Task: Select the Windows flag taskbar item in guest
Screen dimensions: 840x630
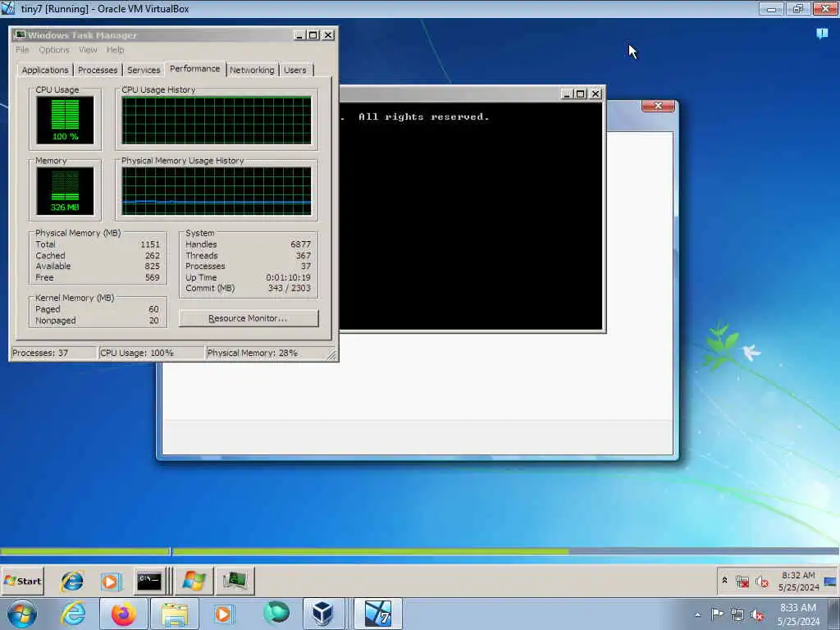Action: [194, 582]
